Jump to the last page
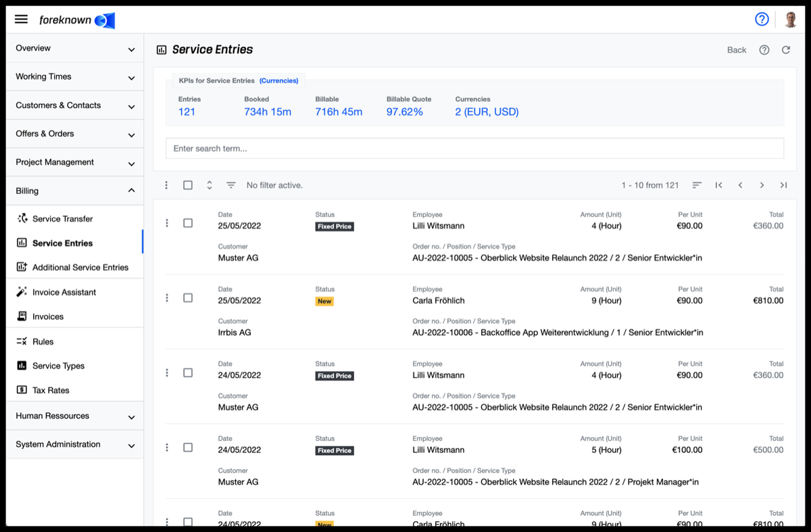The image size is (811, 532). [783, 185]
